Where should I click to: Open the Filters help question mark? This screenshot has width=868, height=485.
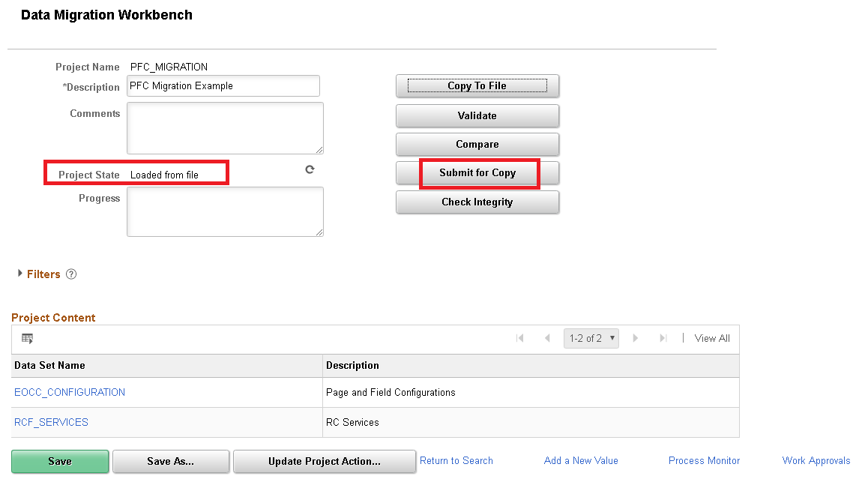[70, 274]
